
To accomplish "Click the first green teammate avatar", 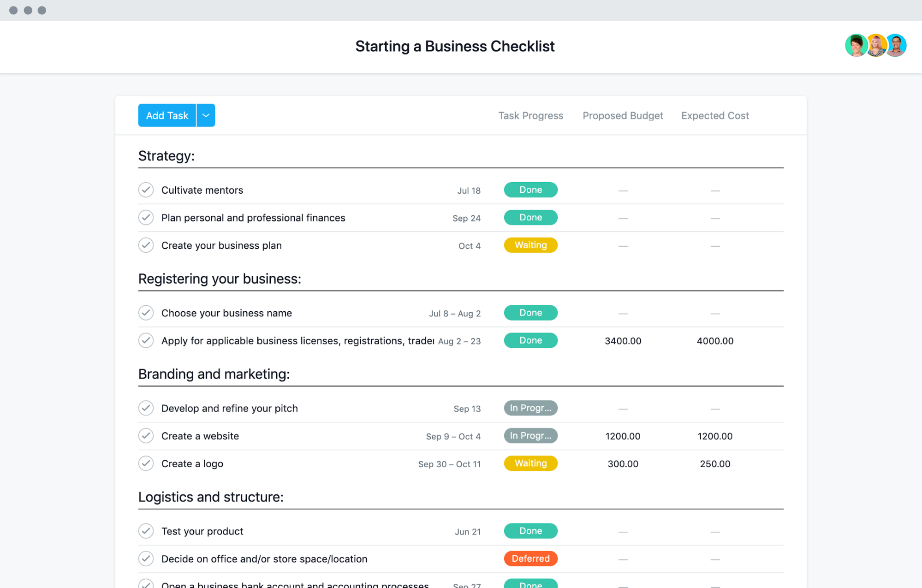I will pyautogui.click(x=856, y=46).
